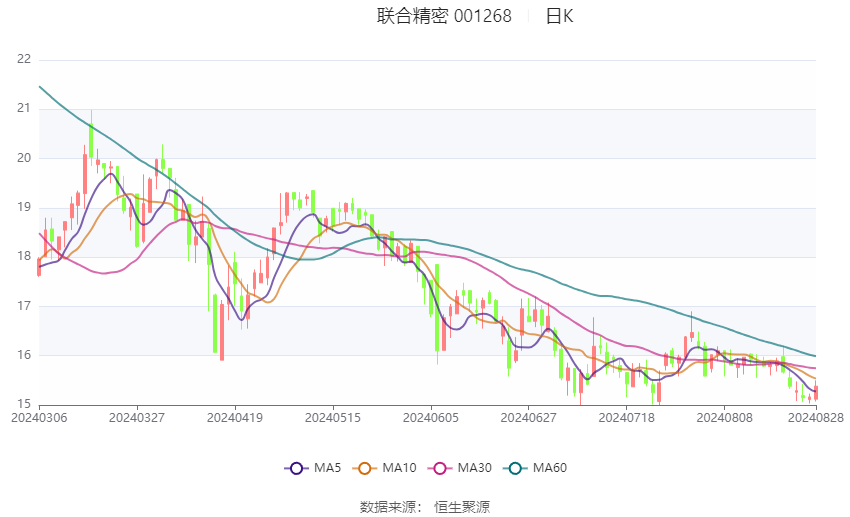The image size is (850, 517).
Task: Click the 恒生聚源 data source text
Action: coord(462,507)
